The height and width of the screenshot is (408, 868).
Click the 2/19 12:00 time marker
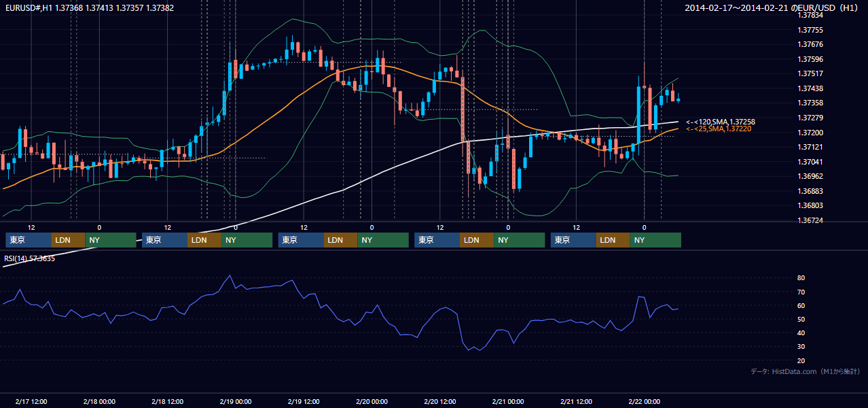click(x=304, y=402)
